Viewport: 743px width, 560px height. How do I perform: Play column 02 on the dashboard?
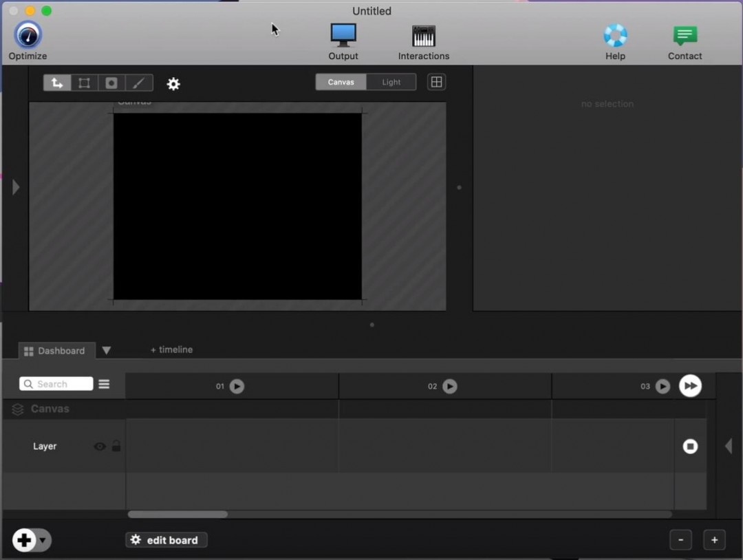[449, 386]
